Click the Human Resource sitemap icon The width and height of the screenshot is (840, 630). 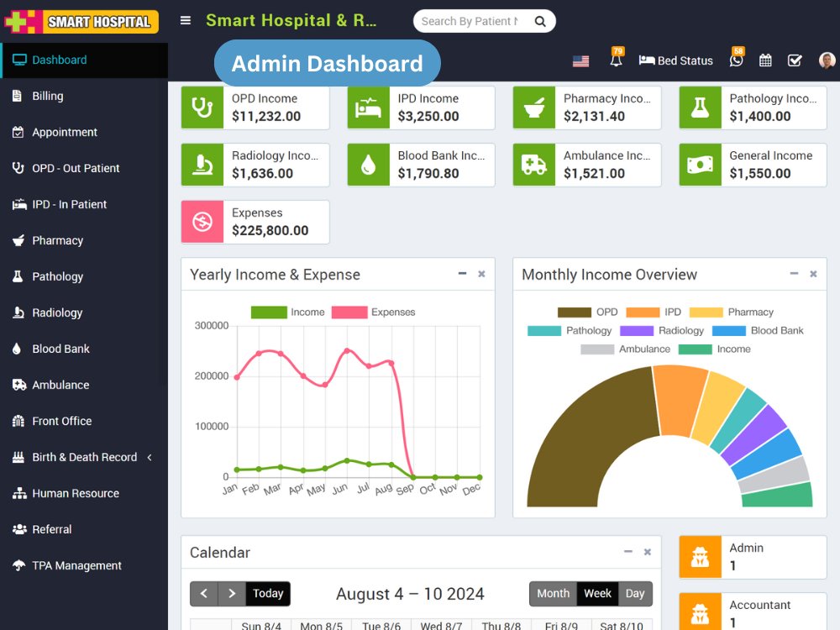[x=19, y=493]
